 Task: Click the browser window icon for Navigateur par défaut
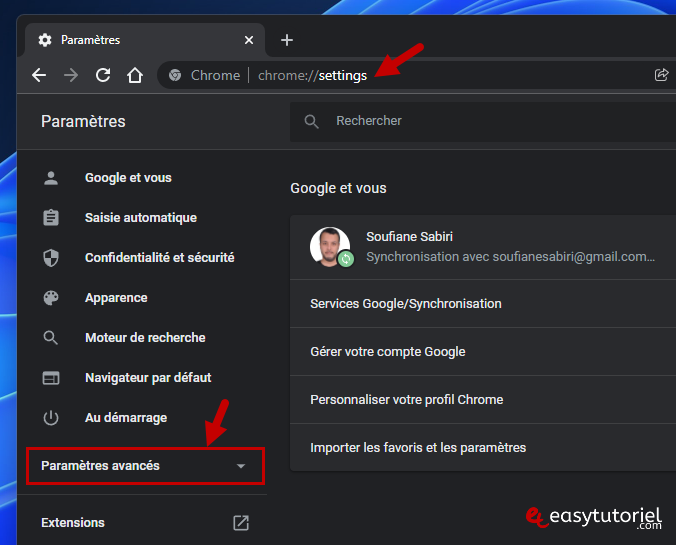coord(51,378)
